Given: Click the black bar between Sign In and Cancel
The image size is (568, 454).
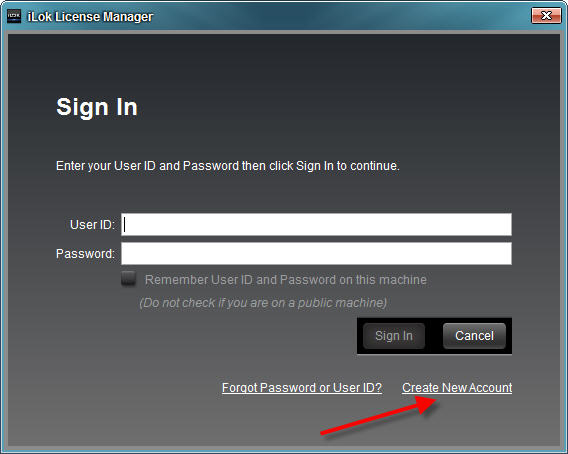Looking at the screenshot, I should point(434,336).
